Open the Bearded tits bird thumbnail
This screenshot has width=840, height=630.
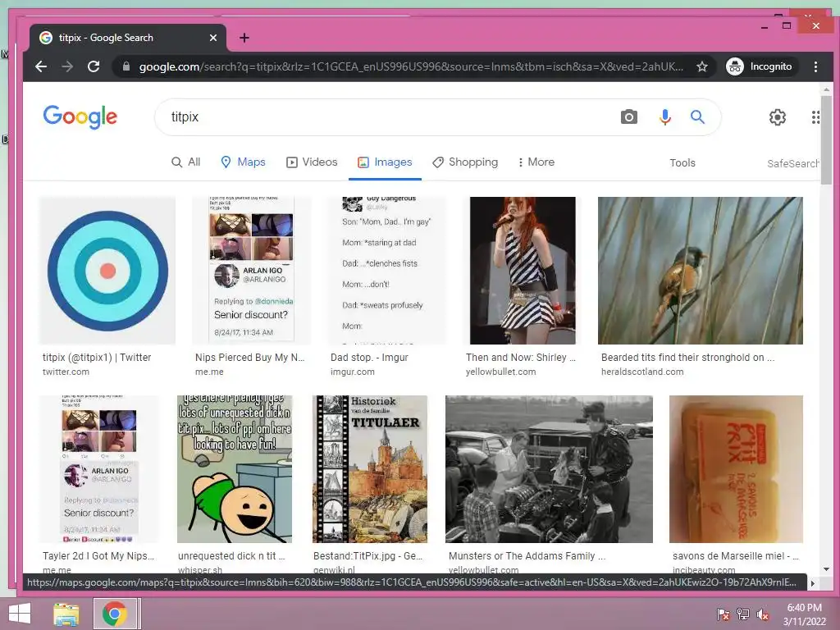701,271
